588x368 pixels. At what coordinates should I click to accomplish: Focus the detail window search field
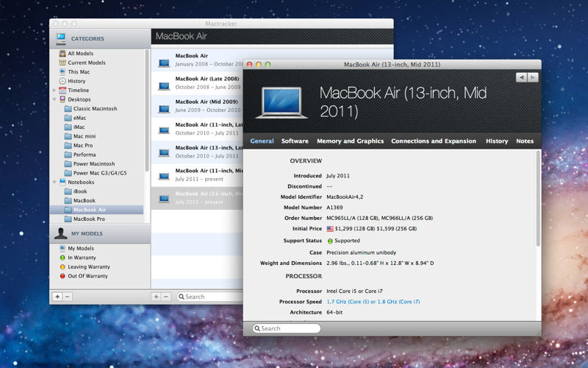coord(287,328)
